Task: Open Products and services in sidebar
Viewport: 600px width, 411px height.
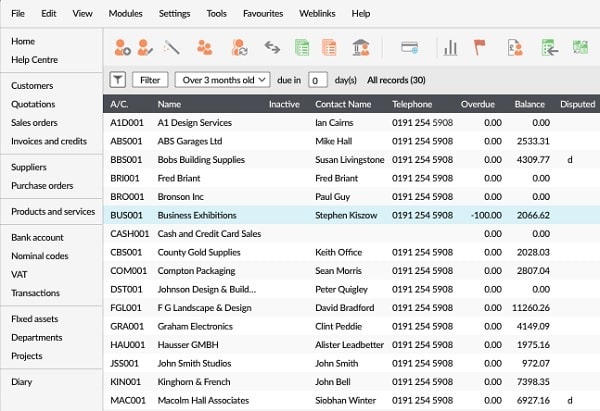Action: (x=53, y=212)
